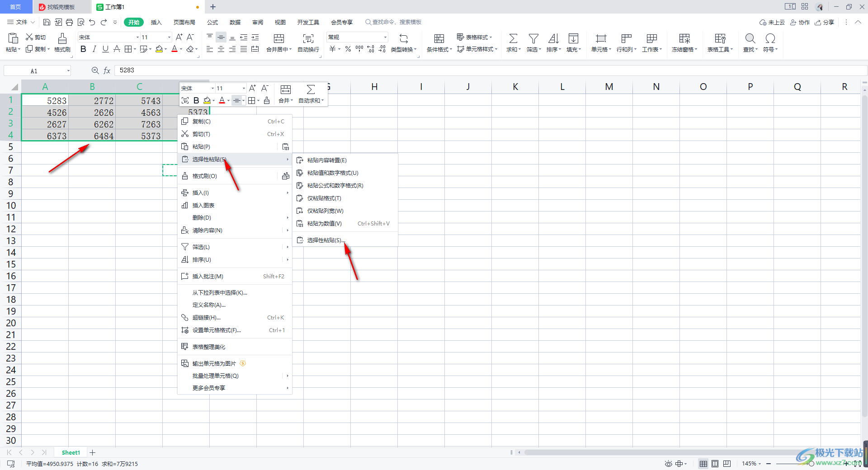This screenshot has width=868, height=470.
Task: Click the Paste icon in ribbon
Action: pos(13,38)
